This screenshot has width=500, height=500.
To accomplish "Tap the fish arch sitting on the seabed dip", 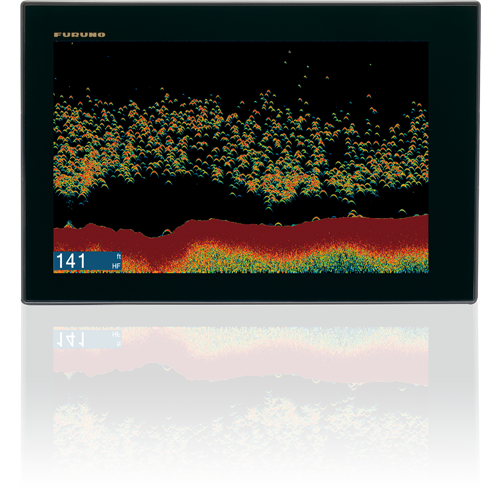I will (166, 232).
